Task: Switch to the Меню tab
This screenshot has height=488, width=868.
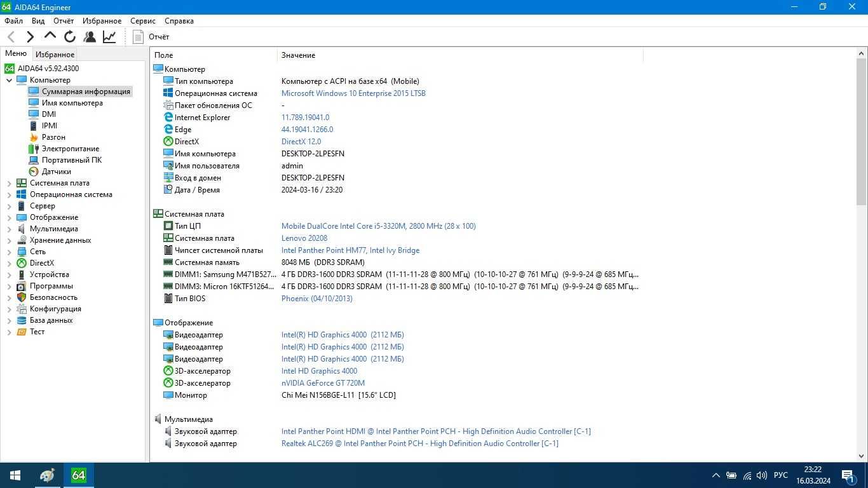Action: [x=16, y=54]
